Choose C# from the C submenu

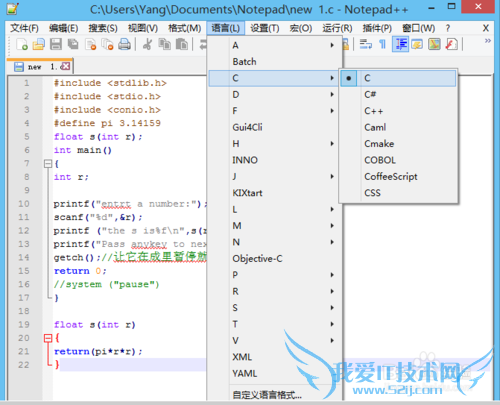(x=398, y=95)
